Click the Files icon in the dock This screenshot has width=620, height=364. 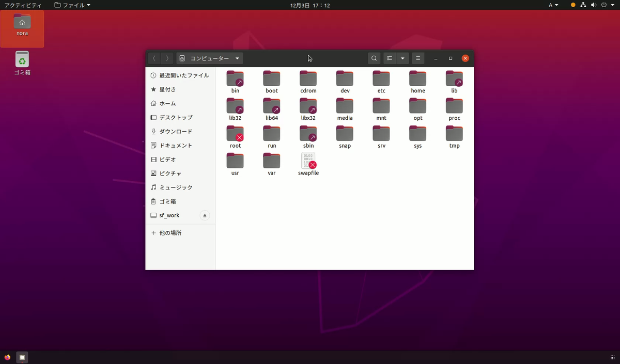pos(22,357)
